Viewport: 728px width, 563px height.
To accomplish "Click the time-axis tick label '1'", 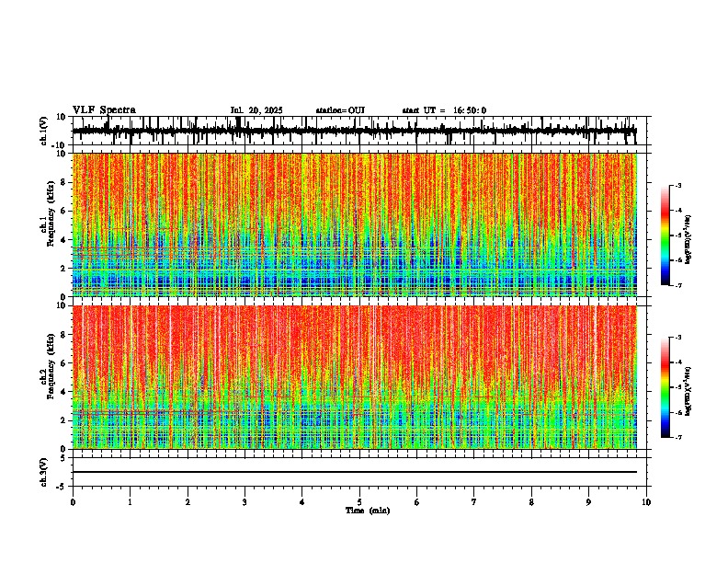I will click(x=130, y=502).
